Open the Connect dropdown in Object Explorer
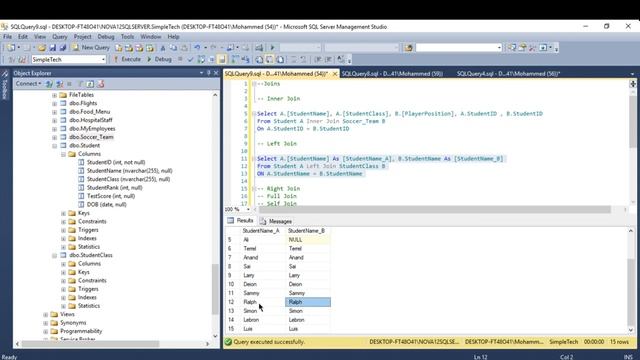 click(x=28, y=84)
